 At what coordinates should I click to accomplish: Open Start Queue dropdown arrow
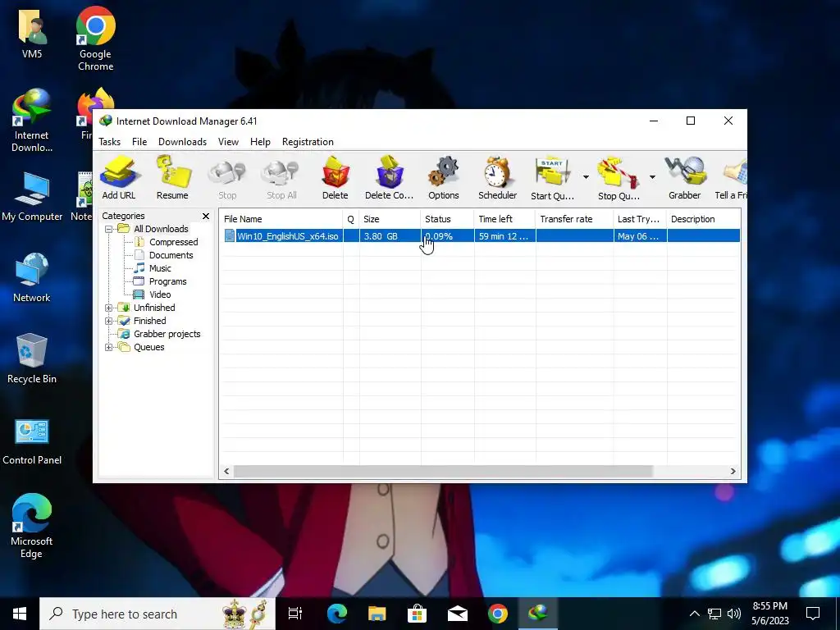pos(586,177)
